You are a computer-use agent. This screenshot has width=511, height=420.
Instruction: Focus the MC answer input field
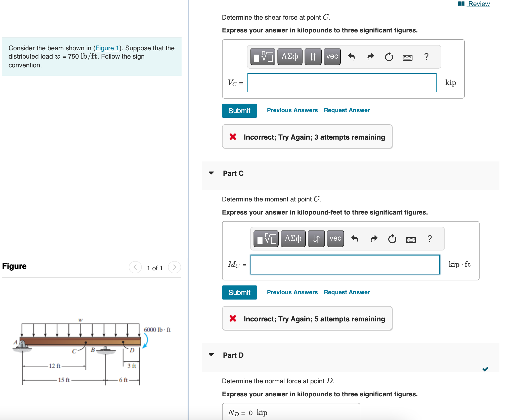pyautogui.click(x=345, y=265)
